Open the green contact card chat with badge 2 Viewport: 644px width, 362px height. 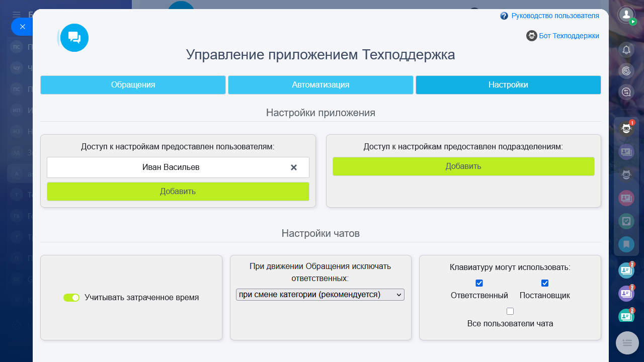pyautogui.click(x=626, y=317)
